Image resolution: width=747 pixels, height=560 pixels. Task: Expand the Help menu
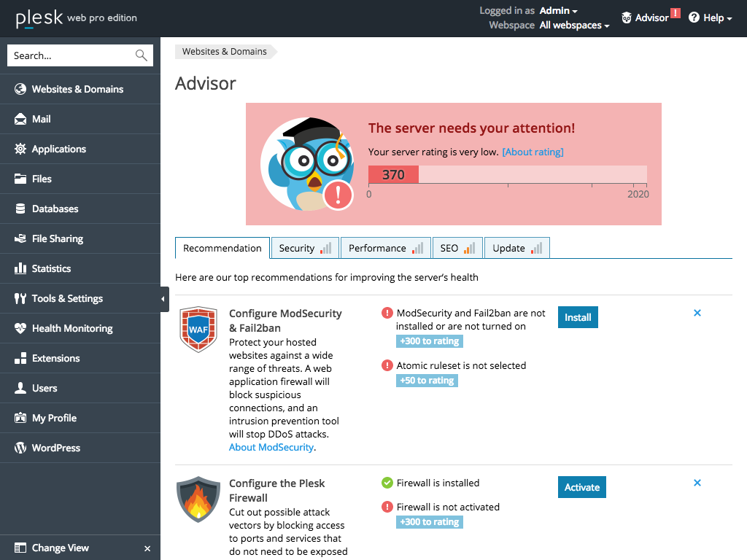pos(711,17)
